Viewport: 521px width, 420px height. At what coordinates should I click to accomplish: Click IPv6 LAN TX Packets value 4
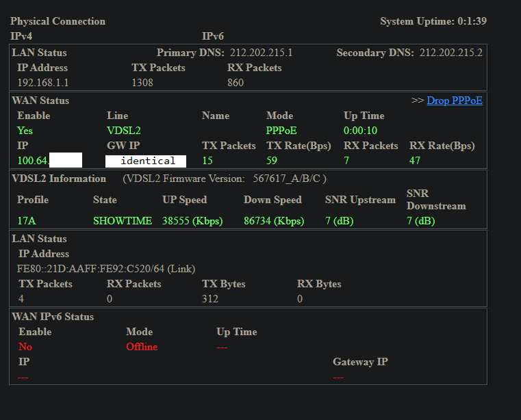click(x=21, y=298)
